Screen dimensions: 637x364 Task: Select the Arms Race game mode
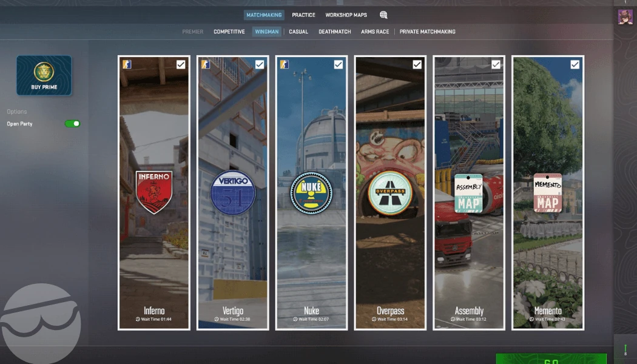(x=375, y=32)
